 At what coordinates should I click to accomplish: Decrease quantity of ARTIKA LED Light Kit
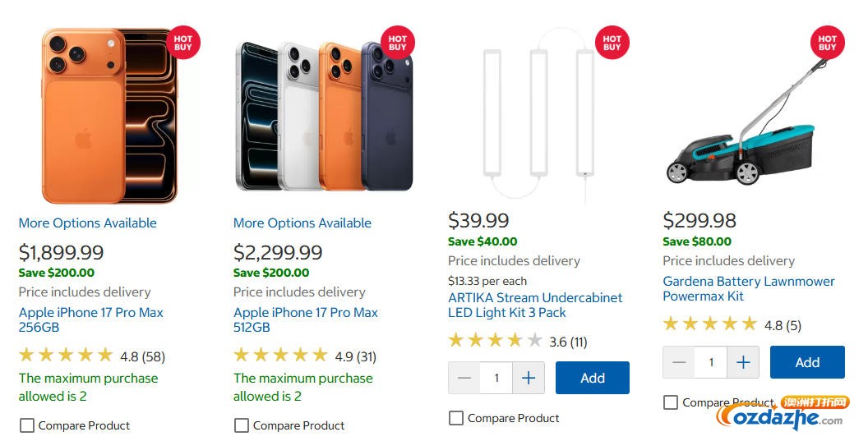click(464, 378)
